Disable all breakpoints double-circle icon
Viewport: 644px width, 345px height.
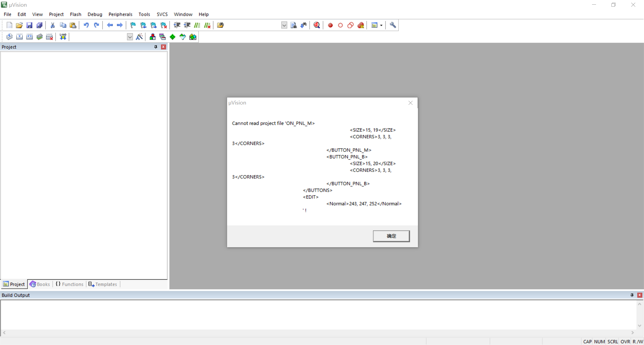[x=351, y=25]
